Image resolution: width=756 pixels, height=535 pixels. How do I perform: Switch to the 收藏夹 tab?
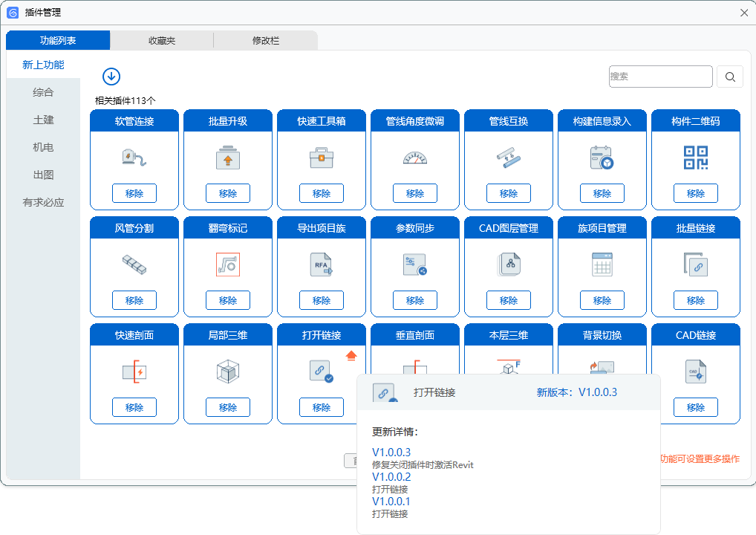[x=162, y=41]
